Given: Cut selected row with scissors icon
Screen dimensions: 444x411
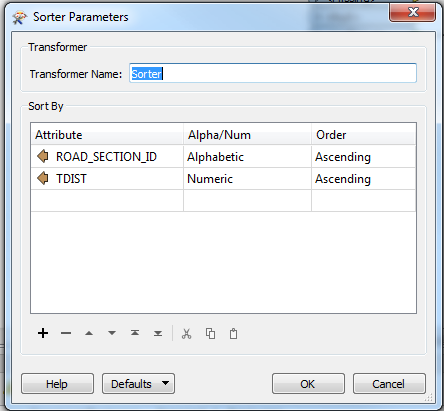Looking at the screenshot, I should pyautogui.click(x=187, y=333).
